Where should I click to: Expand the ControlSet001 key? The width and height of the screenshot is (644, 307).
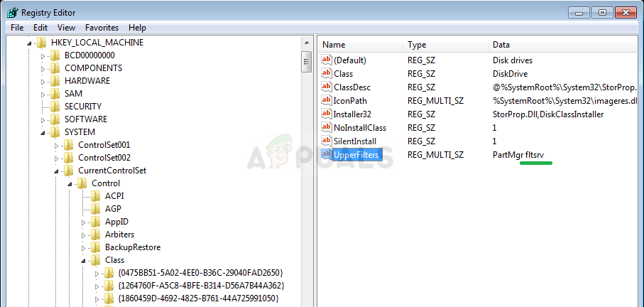tap(56, 145)
